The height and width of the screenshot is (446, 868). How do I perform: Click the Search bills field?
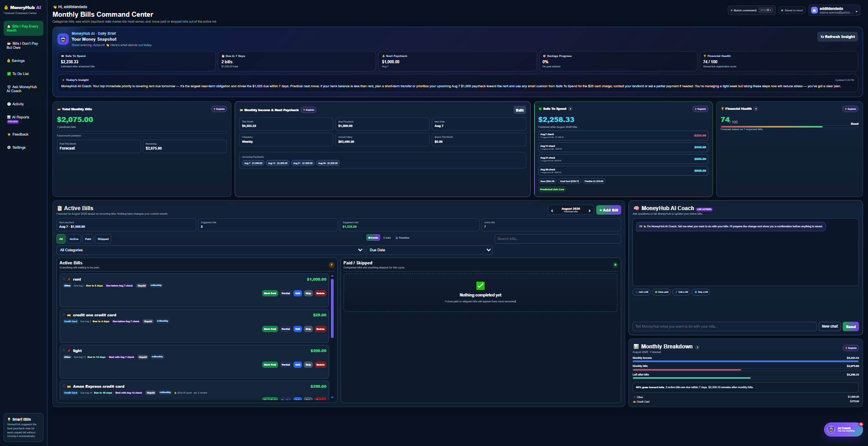[557, 239]
